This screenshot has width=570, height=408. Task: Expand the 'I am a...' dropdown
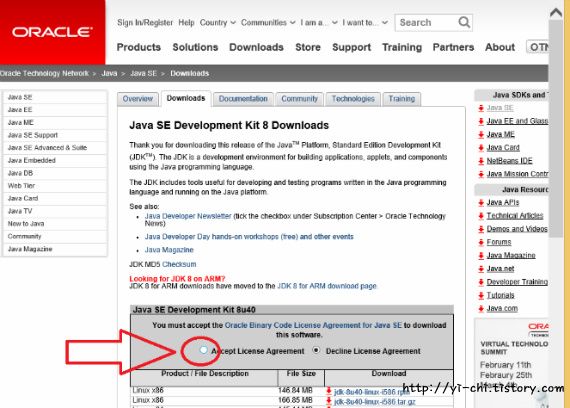pyautogui.click(x=319, y=23)
